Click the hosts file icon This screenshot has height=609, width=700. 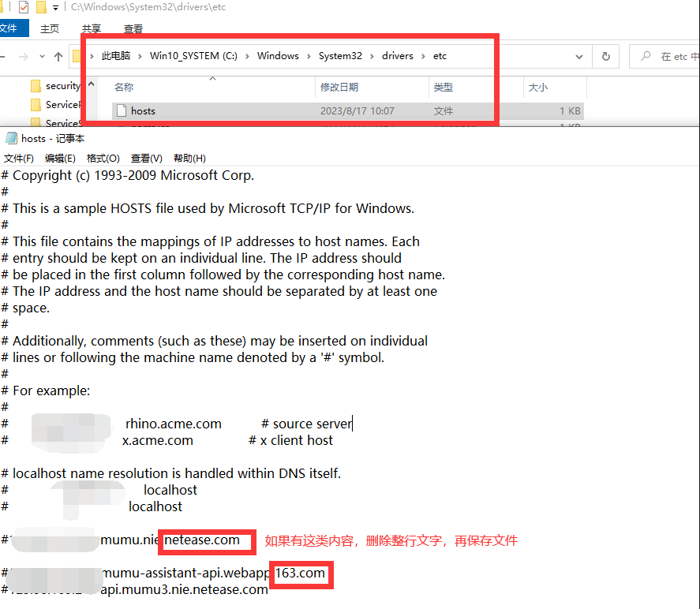click(x=121, y=110)
